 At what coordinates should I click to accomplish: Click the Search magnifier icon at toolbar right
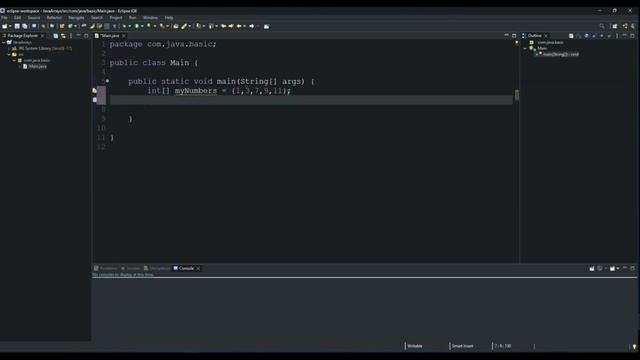click(x=602, y=26)
